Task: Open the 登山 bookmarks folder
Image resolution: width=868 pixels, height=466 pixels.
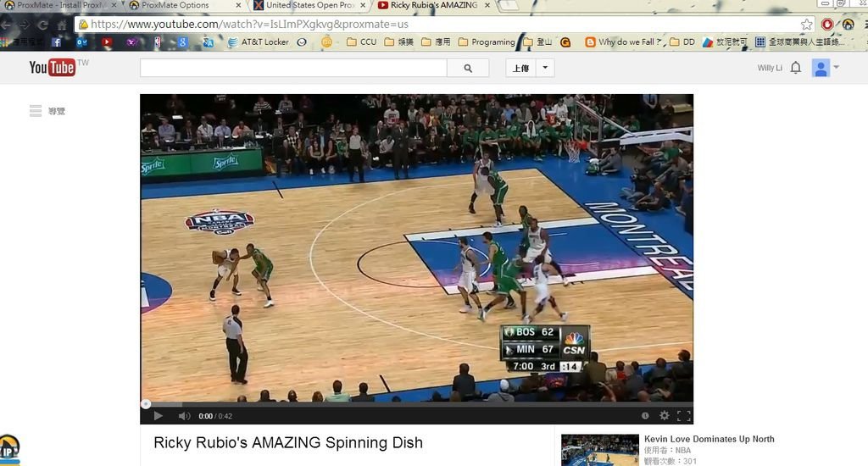Action: [537, 42]
